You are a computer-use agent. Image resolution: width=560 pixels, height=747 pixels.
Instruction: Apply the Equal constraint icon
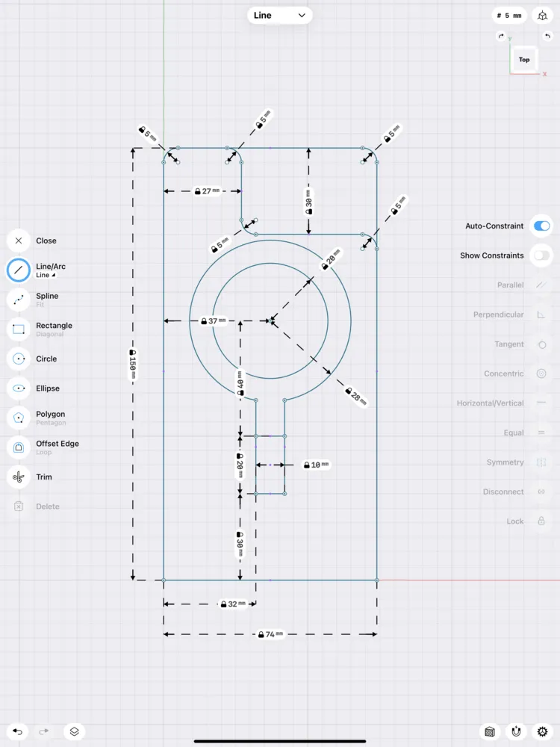click(541, 433)
